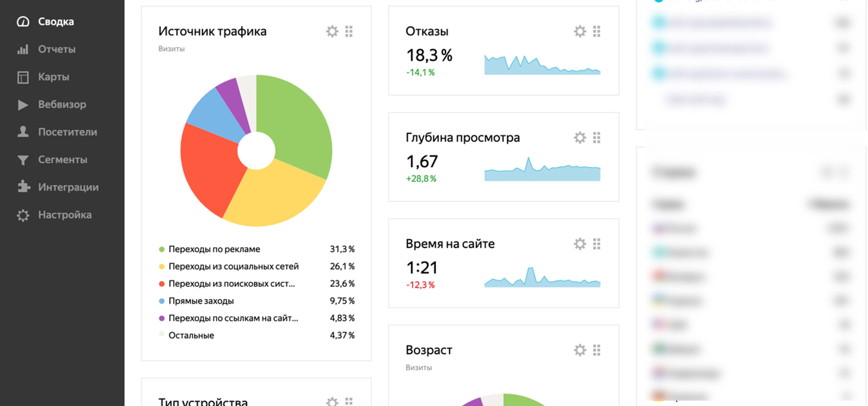Open the Сводка menu item
Screen dimensions: 868x406
point(56,21)
